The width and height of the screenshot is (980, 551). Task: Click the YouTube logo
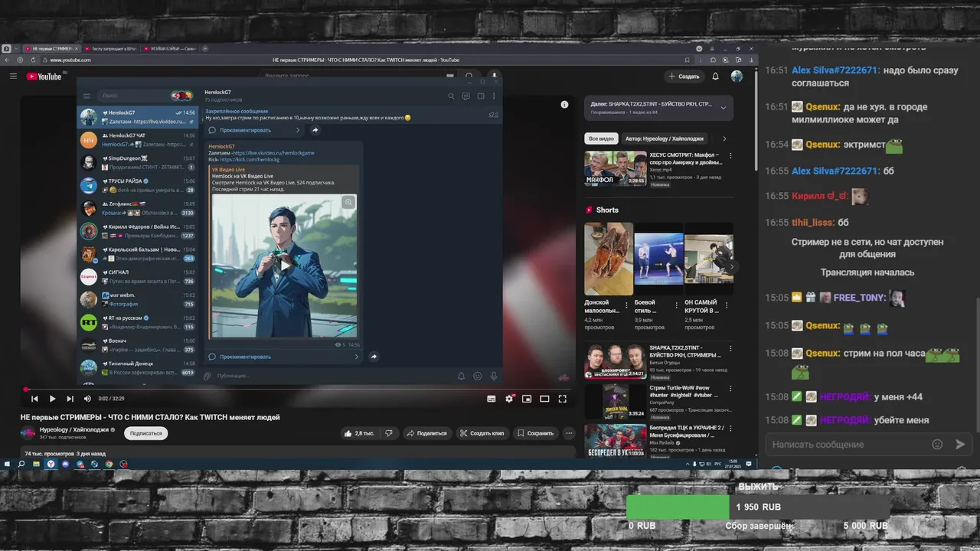(x=44, y=76)
